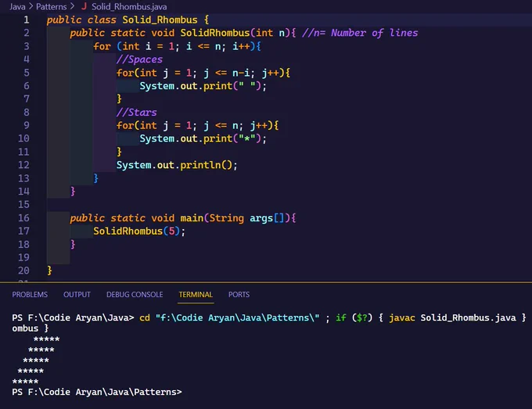Open the PORTS tab
The height and width of the screenshot is (409, 532).
[x=239, y=294]
